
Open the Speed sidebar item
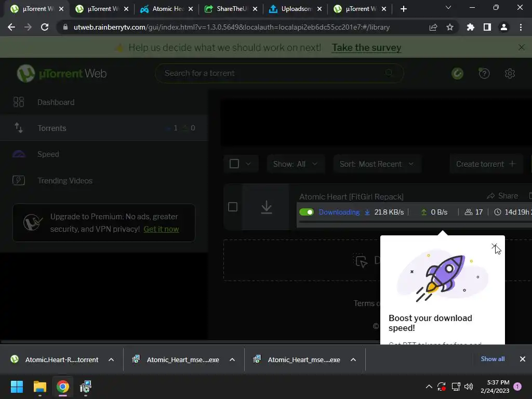pos(104,154)
